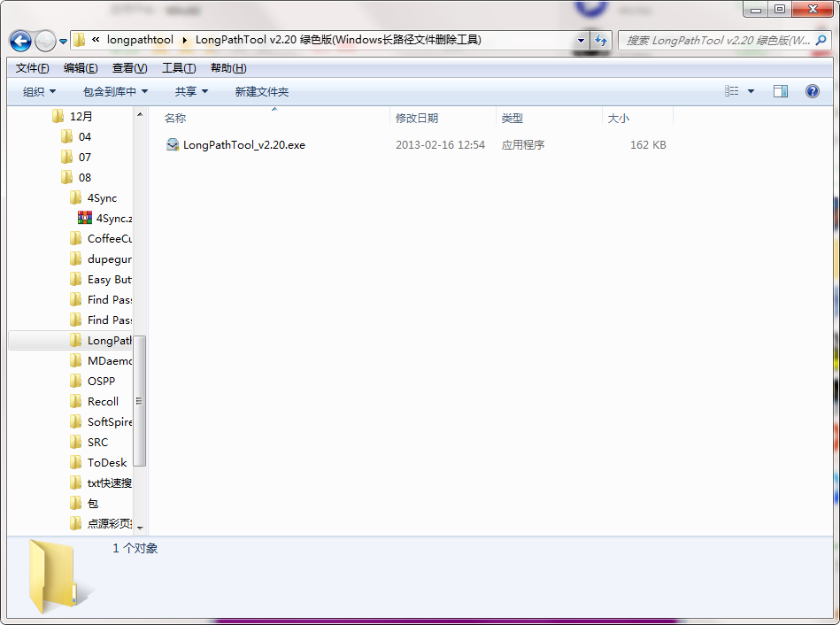This screenshot has height=625, width=840.
Task: Select Easy But folder in tree
Action: coord(109,279)
